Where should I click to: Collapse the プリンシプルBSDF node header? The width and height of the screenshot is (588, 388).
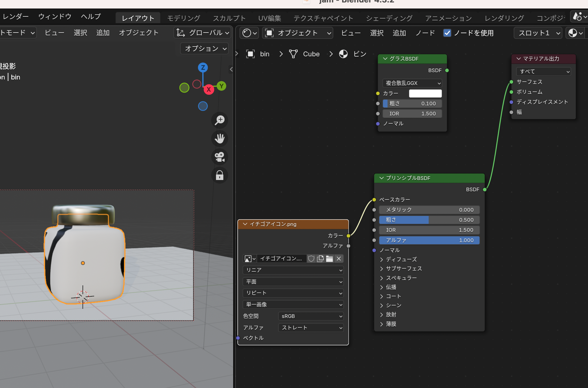coord(381,178)
